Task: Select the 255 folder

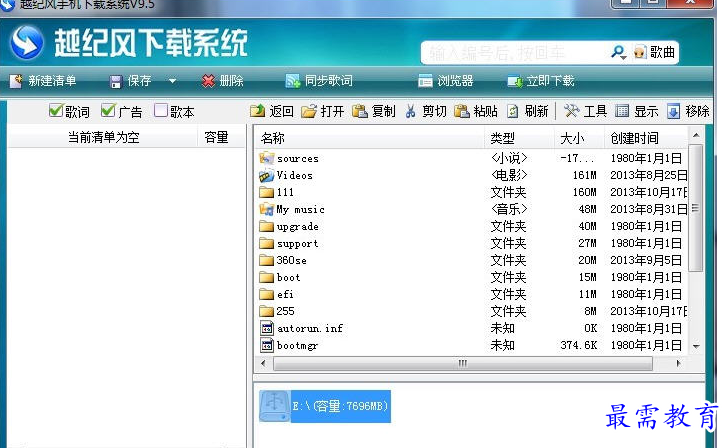Action: pos(277,311)
